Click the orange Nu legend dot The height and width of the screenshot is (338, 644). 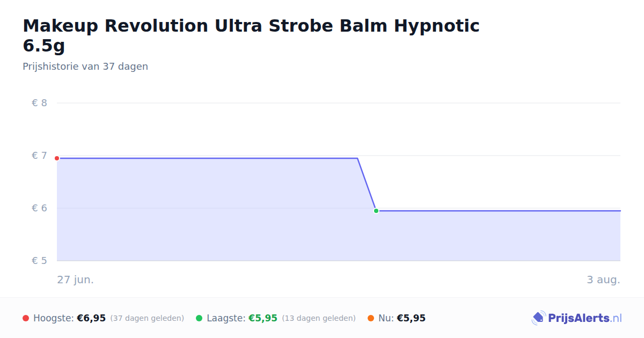[x=371, y=318]
